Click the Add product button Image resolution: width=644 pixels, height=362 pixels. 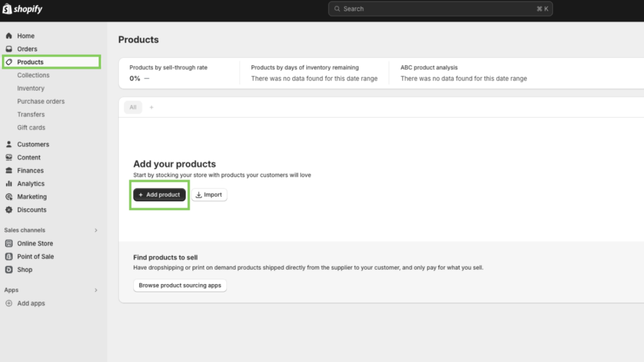pyautogui.click(x=158, y=194)
